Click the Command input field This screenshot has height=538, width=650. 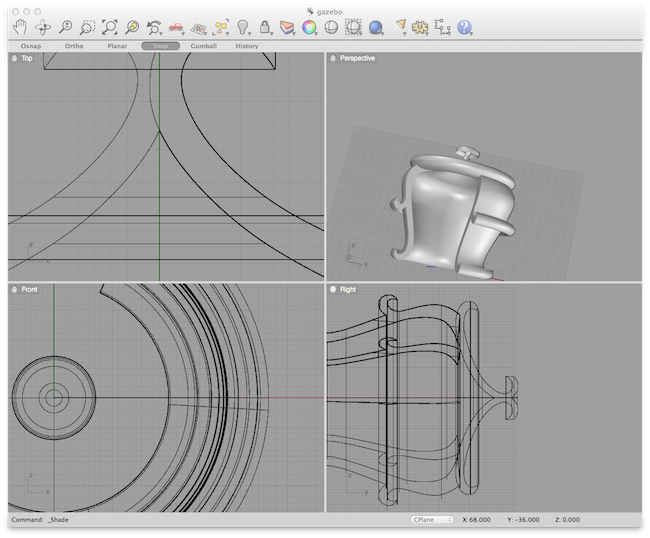click(207, 519)
